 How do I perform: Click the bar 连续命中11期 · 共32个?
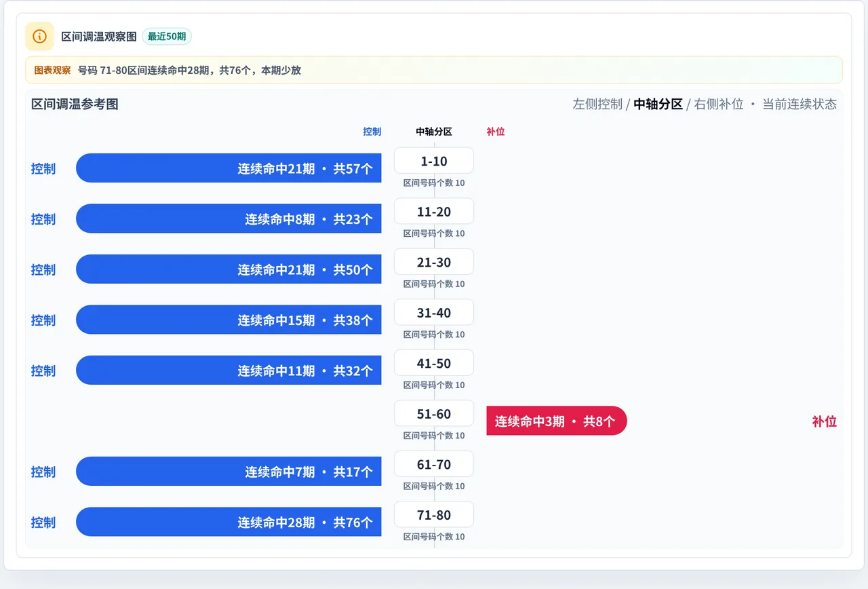229,370
